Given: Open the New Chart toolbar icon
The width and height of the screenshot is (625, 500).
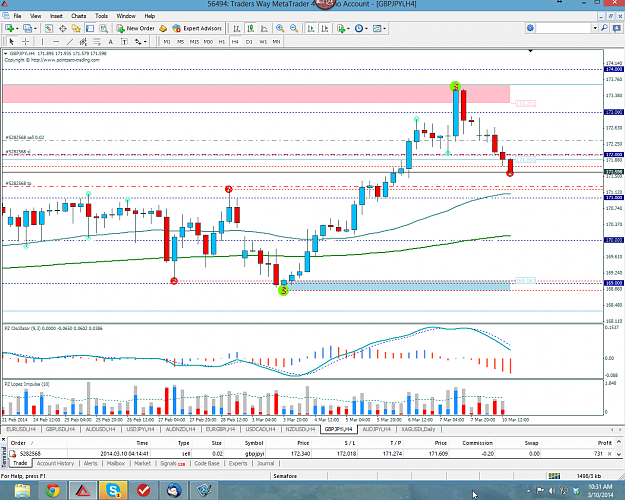Looking at the screenshot, I should coord(9,28).
